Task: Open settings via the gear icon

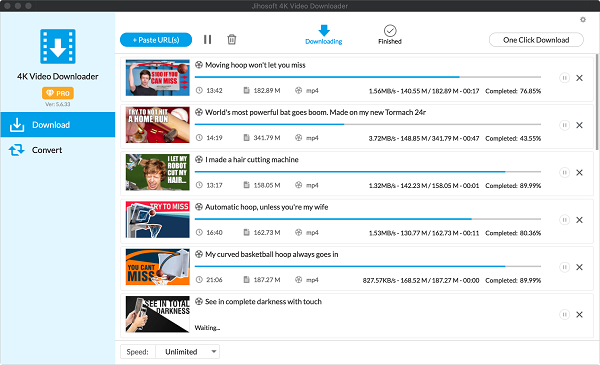Action: tap(583, 20)
